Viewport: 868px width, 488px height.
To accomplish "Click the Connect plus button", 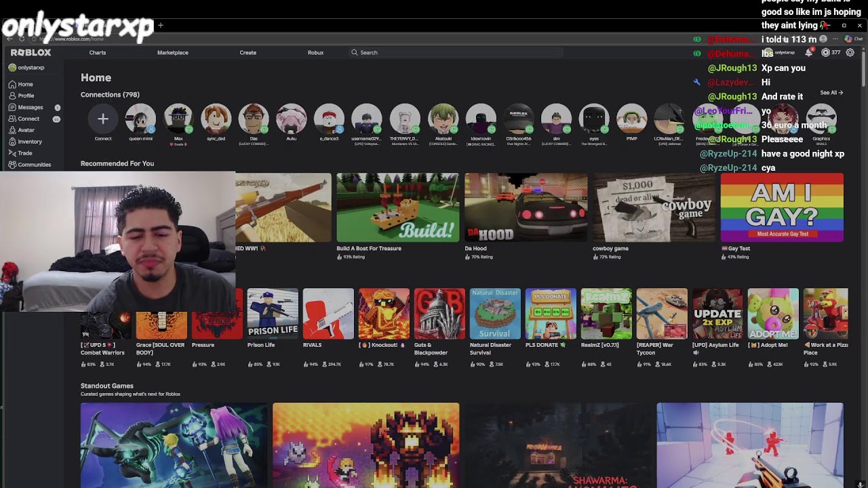I will click(103, 119).
